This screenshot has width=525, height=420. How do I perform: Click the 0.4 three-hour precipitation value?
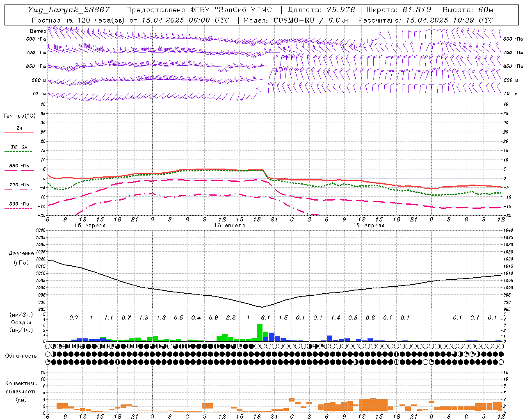click(196, 317)
